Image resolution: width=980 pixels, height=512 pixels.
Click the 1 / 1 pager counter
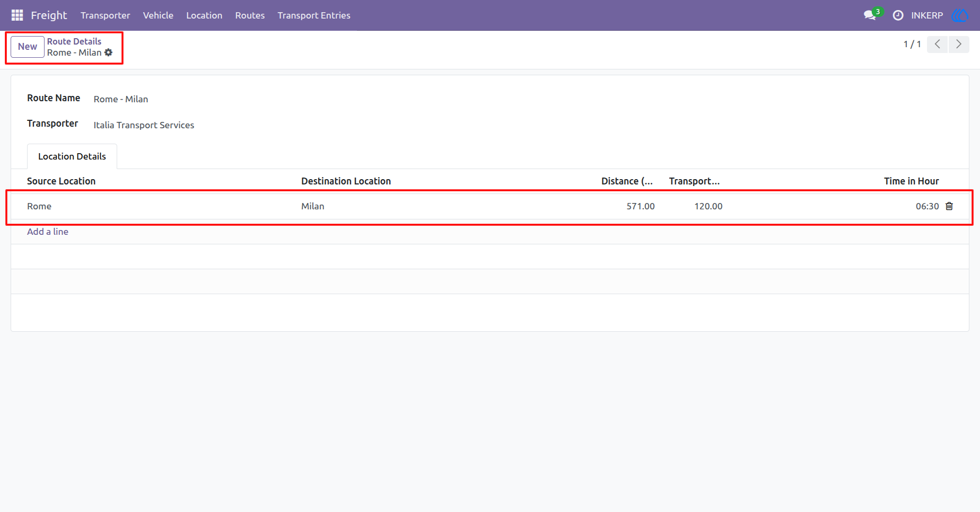tap(912, 45)
